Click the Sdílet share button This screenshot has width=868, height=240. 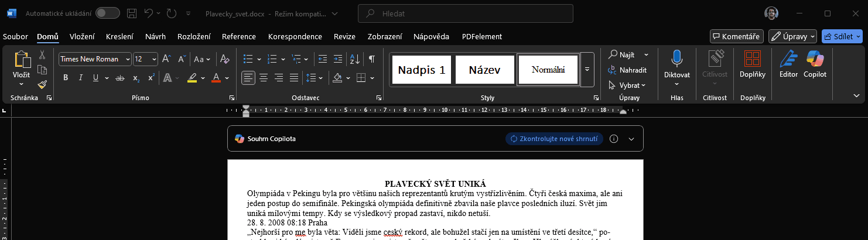pyautogui.click(x=842, y=36)
